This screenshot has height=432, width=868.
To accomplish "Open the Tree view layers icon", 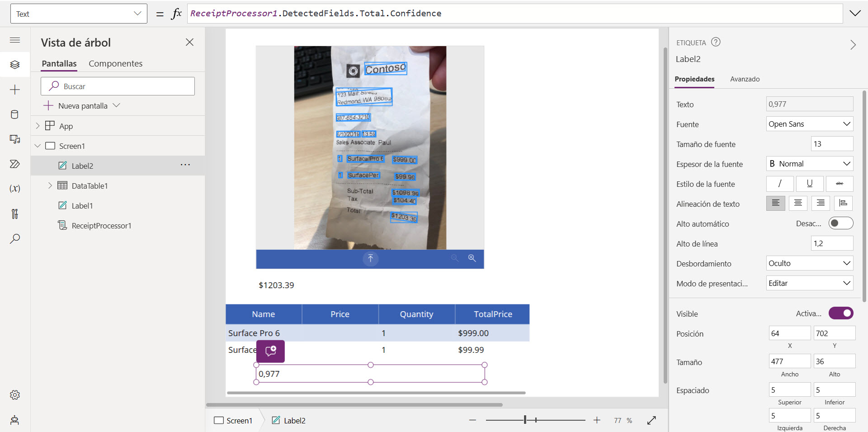I will tap(15, 65).
